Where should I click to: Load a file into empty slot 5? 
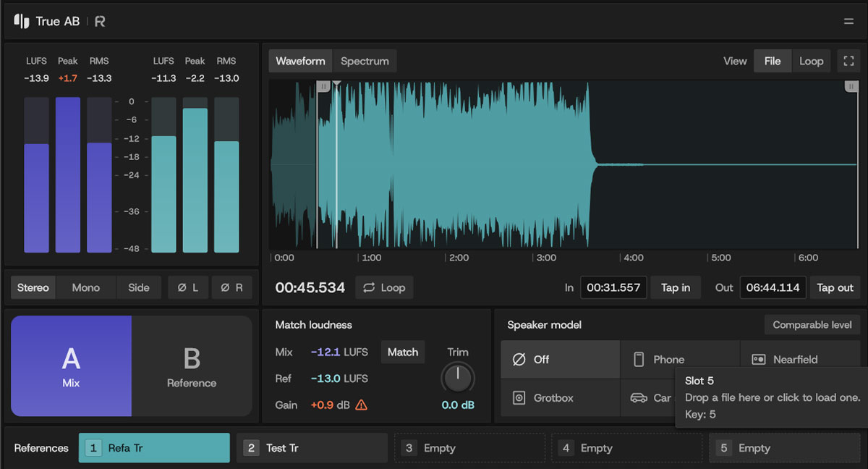click(x=785, y=448)
